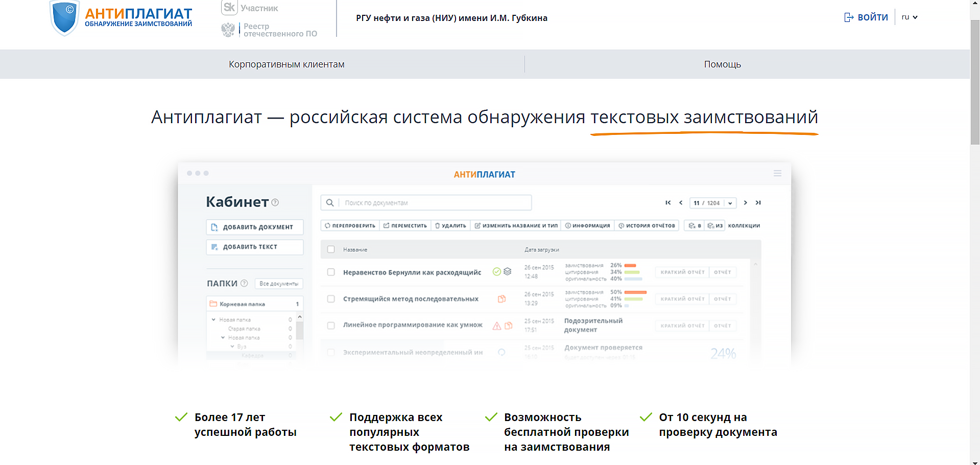Click the Антиплагиат shield logo
Screen dimensions: 980x465
(x=64, y=18)
